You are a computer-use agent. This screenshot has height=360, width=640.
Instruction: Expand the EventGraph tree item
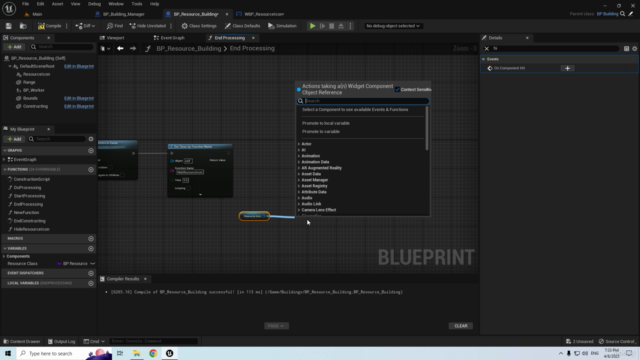[x=4, y=160]
